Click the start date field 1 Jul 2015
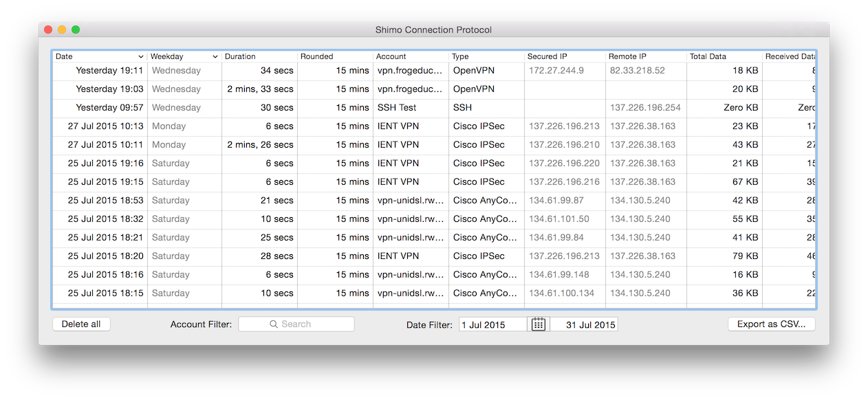The width and height of the screenshot is (868, 400). [494, 324]
